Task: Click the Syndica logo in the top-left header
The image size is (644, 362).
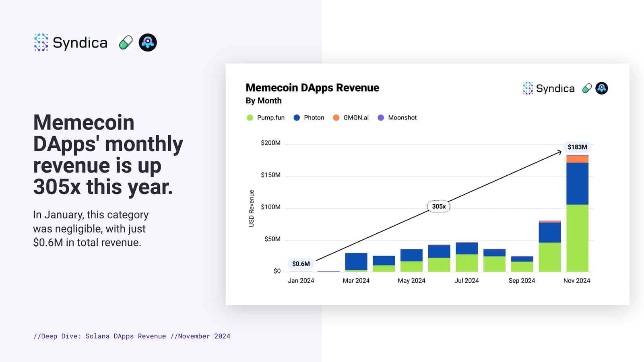Action: coord(71,42)
